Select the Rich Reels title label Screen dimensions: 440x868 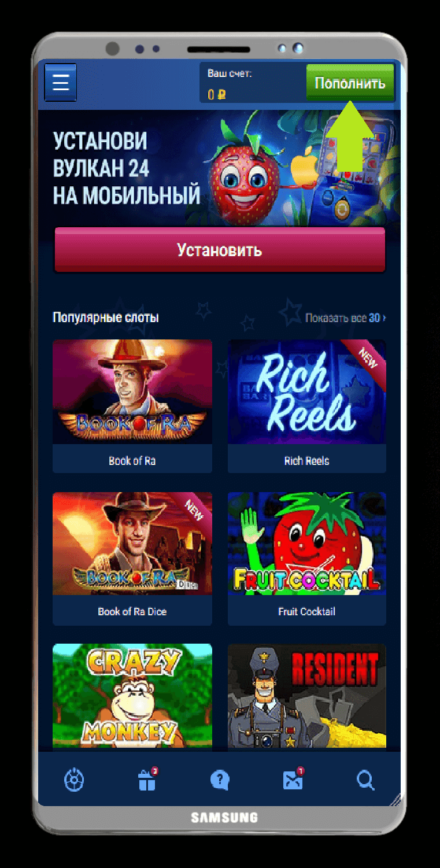(x=307, y=461)
